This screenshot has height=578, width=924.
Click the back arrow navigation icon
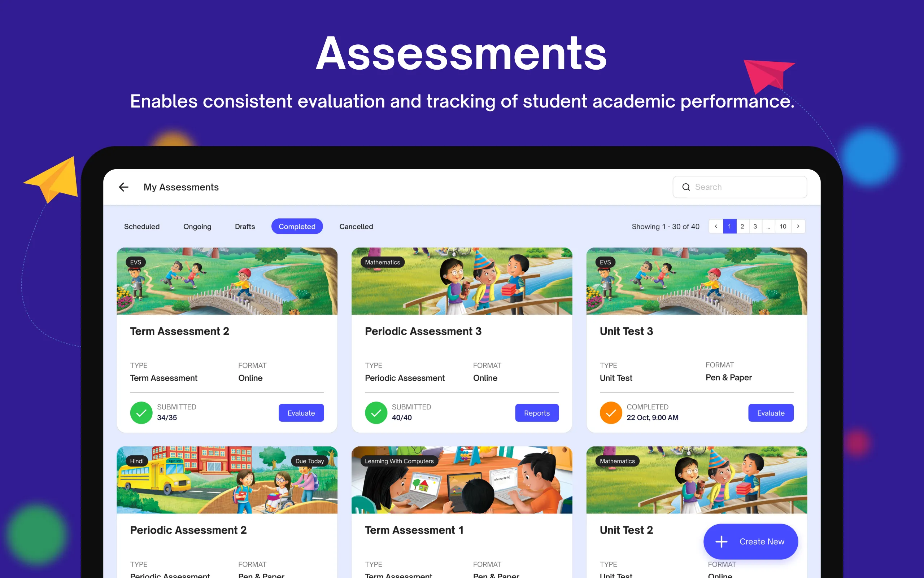(125, 187)
